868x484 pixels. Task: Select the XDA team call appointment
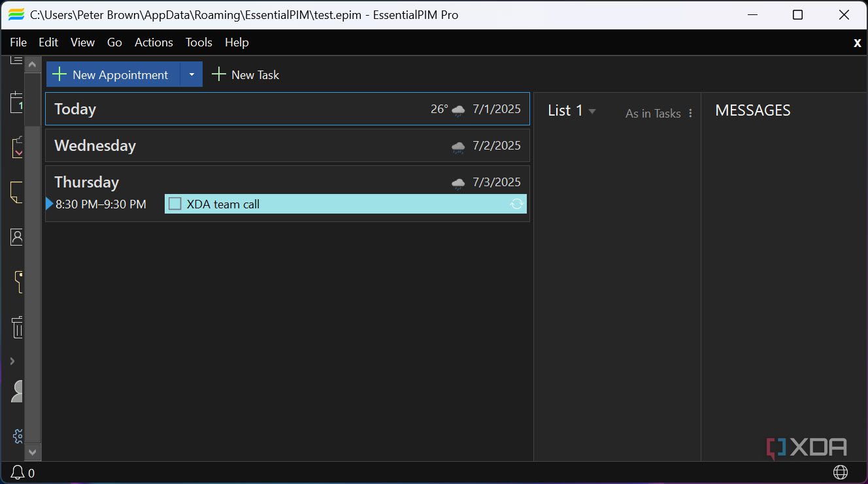[346, 204]
